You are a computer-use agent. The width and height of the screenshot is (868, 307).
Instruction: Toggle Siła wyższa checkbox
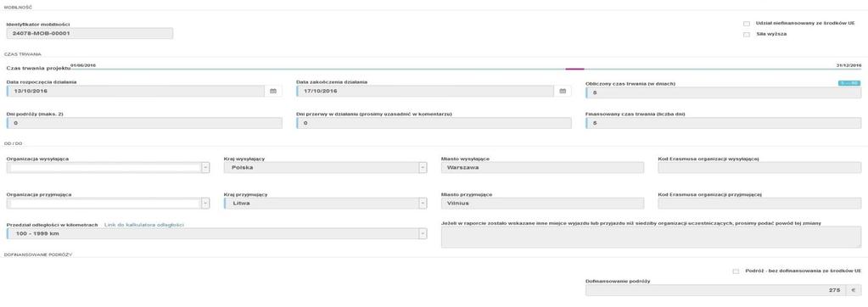point(746,34)
